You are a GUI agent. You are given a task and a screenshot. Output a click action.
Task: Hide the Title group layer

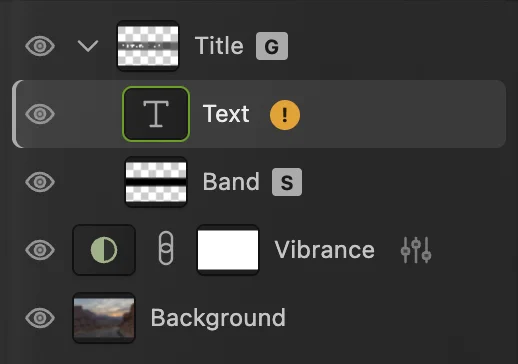tap(40, 46)
